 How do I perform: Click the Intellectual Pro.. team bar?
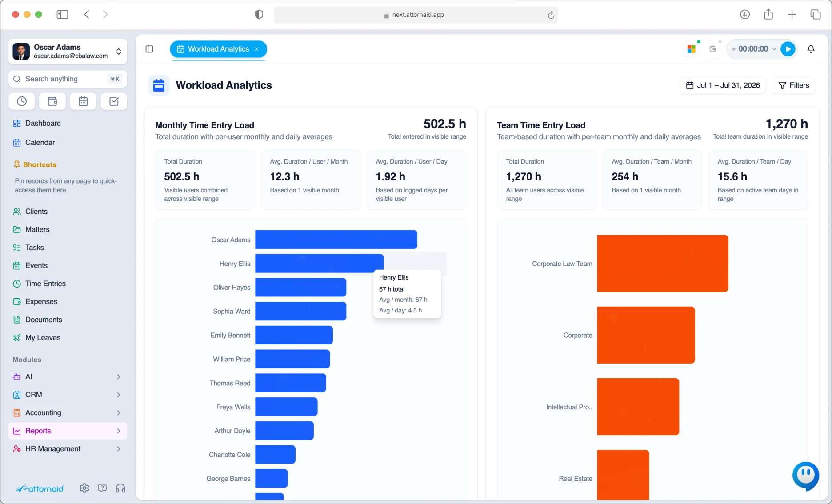[638, 407]
